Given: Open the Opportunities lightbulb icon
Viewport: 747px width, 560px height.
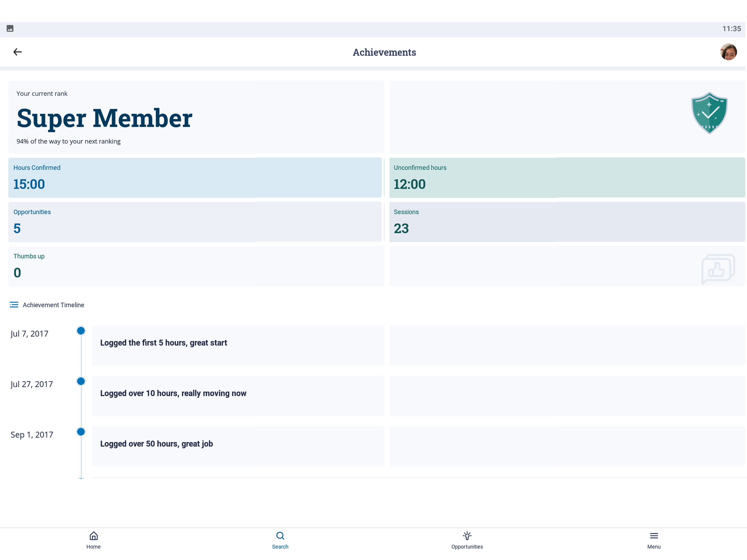Looking at the screenshot, I should click(x=467, y=536).
